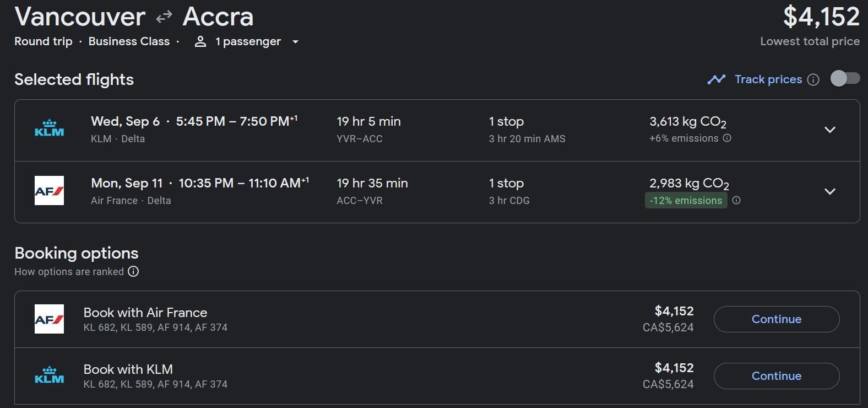Expand the Mon, Sep 11 Air France flight details
The height and width of the screenshot is (408, 868).
click(x=830, y=191)
